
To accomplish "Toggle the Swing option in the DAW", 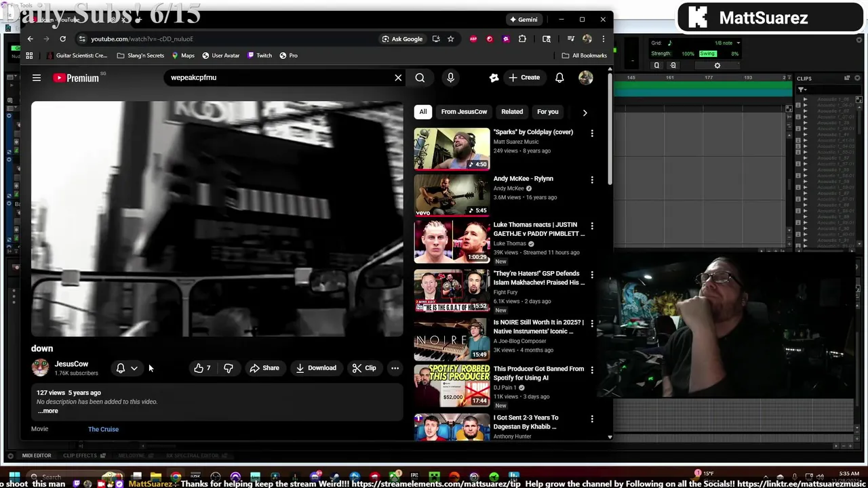I will point(707,54).
